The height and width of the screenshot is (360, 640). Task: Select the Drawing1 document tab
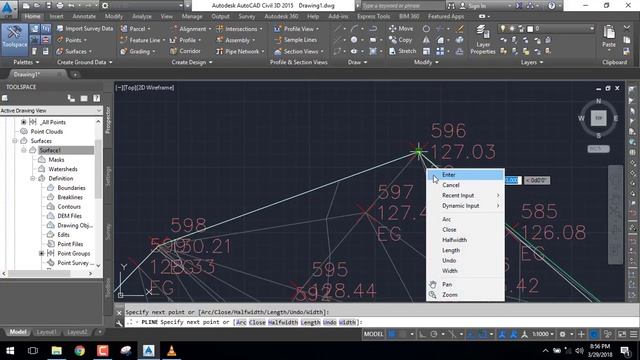tap(27, 75)
